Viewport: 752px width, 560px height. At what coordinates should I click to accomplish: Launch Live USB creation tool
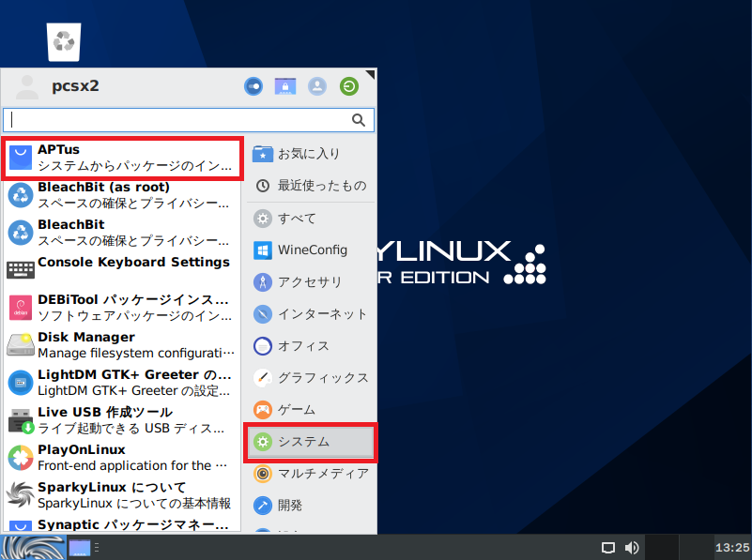click(122, 420)
